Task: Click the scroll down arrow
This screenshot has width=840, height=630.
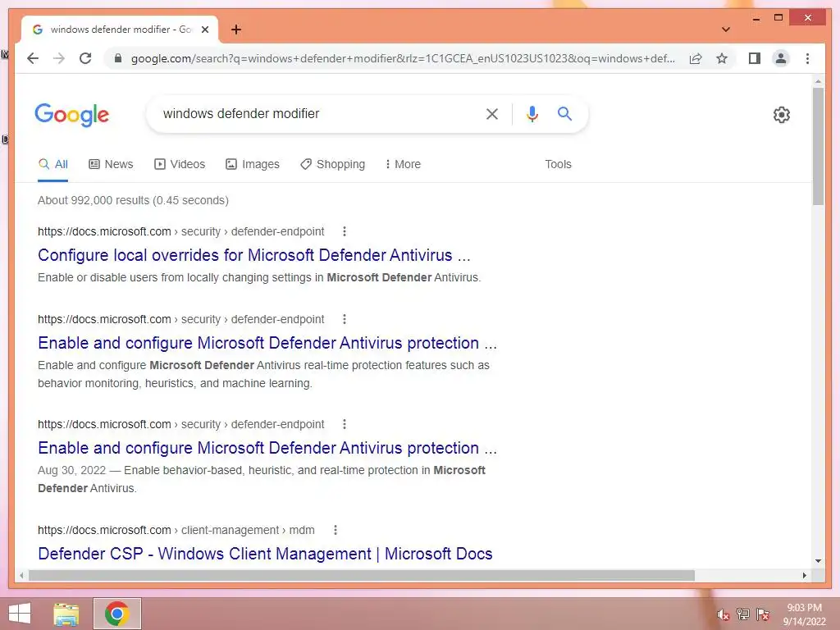Action: click(818, 561)
